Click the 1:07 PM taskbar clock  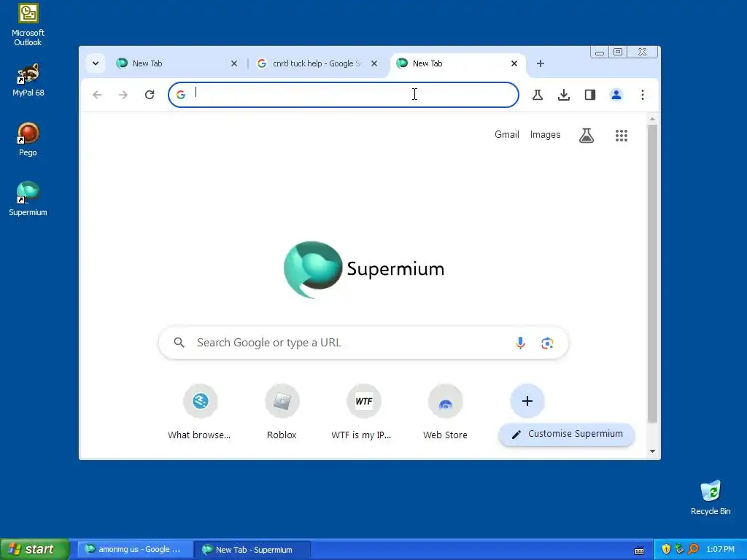coord(720,550)
